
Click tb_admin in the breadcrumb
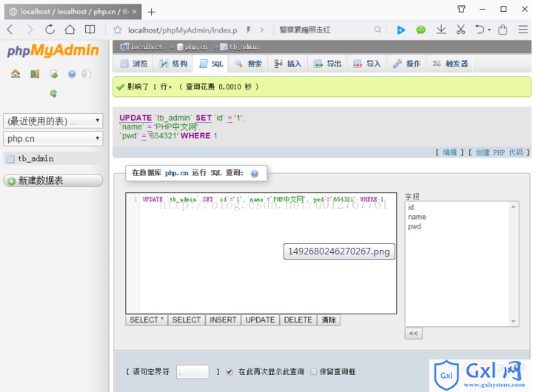click(244, 47)
